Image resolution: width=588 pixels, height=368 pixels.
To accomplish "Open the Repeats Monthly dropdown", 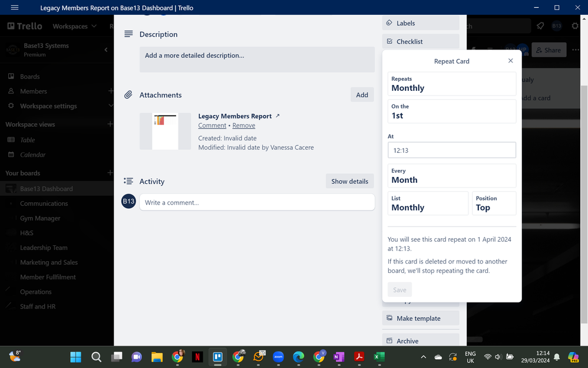I will (x=451, y=84).
